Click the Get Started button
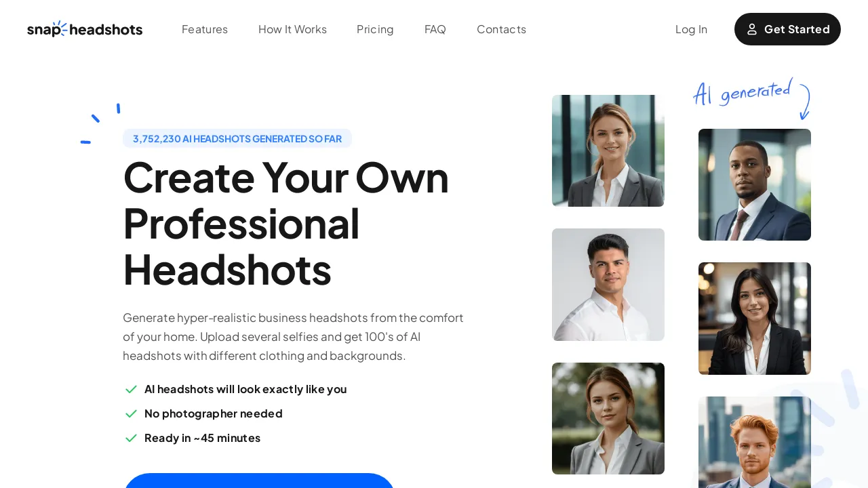 tap(787, 29)
